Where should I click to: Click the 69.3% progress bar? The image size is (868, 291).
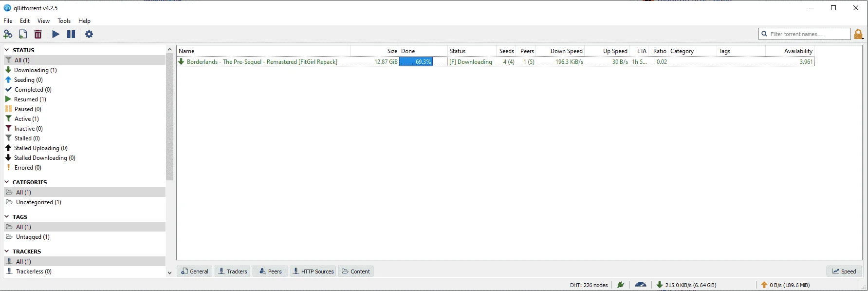point(423,62)
